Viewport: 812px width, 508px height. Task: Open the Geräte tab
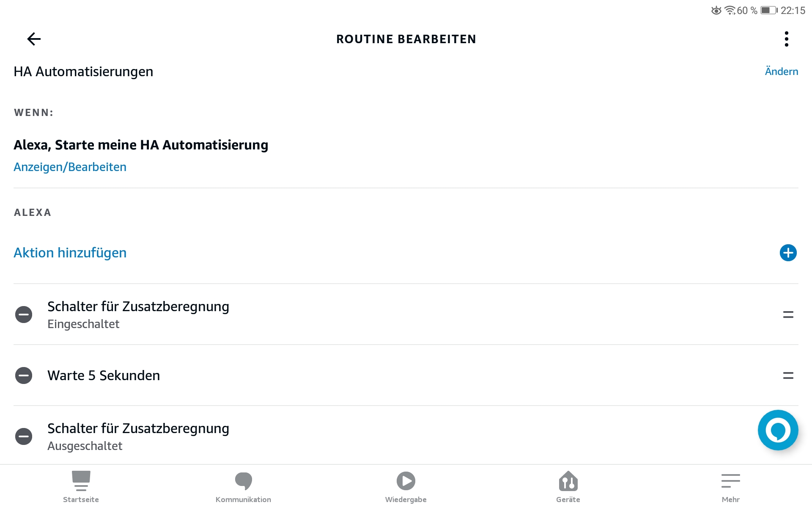568,487
